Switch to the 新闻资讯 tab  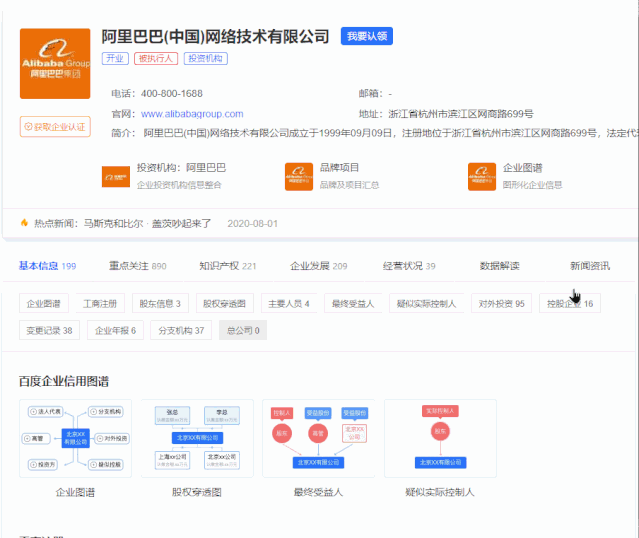pyautogui.click(x=590, y=266)
